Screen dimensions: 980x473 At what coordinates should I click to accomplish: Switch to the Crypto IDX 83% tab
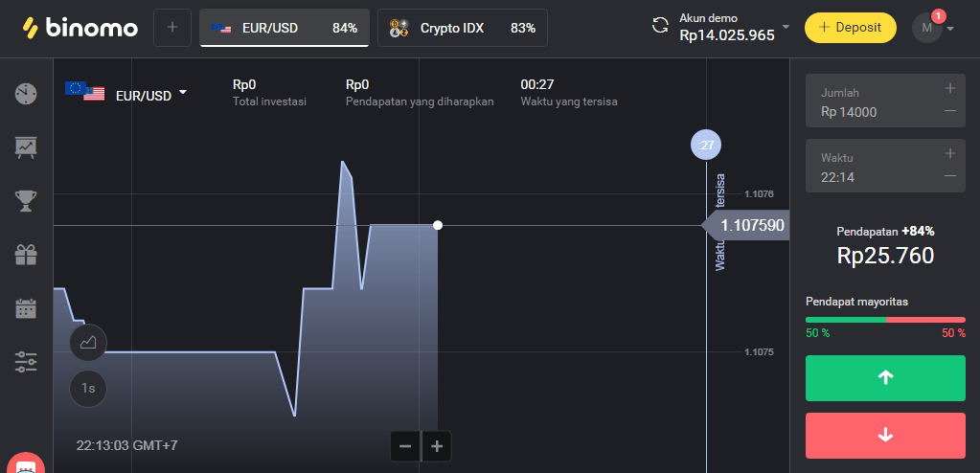tap(463, 28)
